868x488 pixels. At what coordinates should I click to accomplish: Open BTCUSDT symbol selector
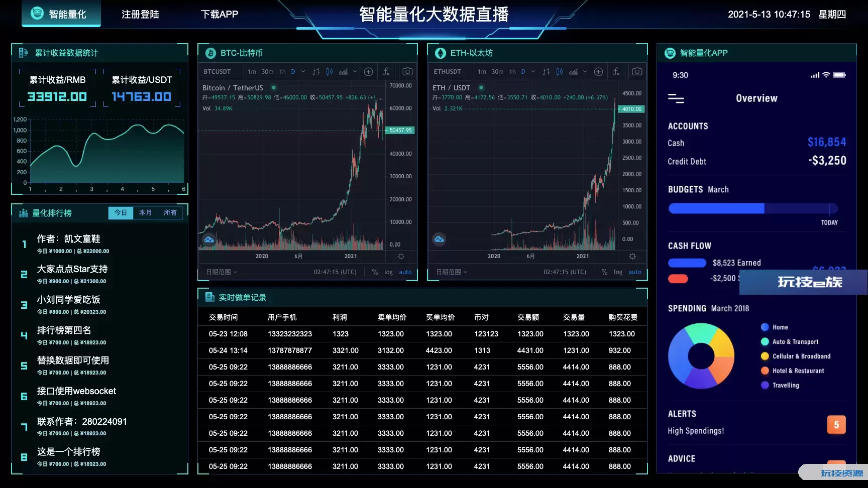point(217,72)
